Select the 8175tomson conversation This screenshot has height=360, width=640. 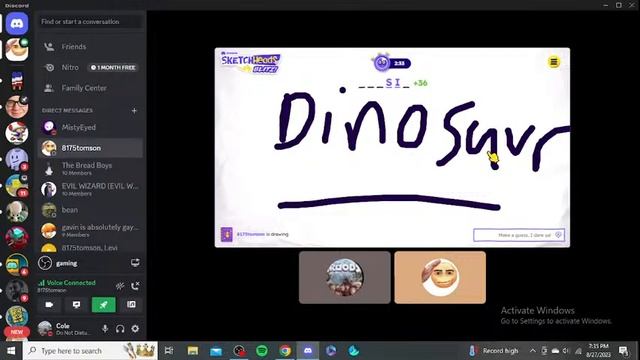[x=90, y=148]
